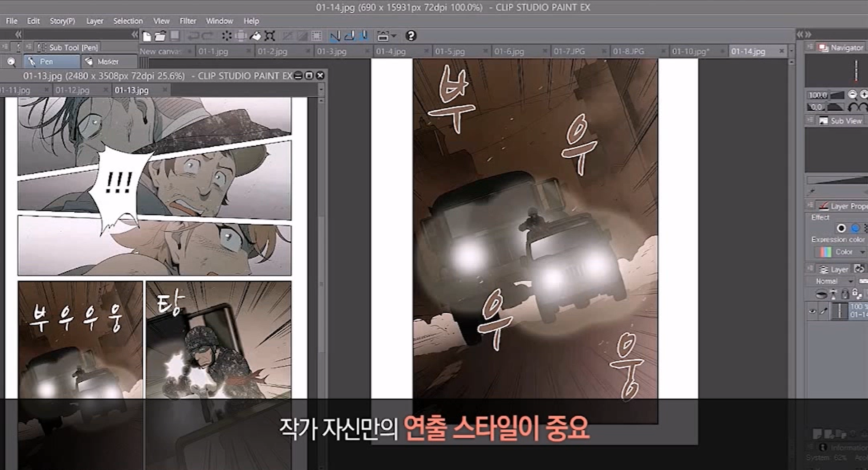Screen dimensions: 868x470
Task: Redo the action with the redo arrow
Action: pos(208,36)
